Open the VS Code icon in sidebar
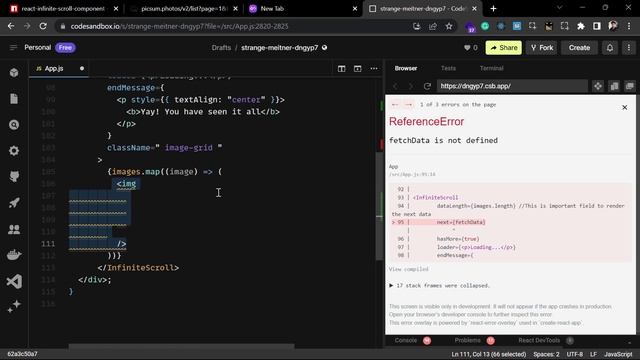Image resolution: width=640 pixels, height=360 pixels. pos(14,281)
